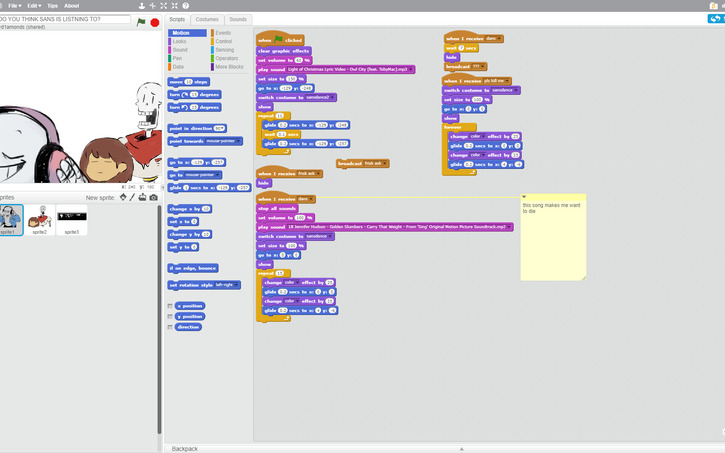Viewport: 725px width, 453px height.
Task: Tick the y position reporter checkbox
Action: (170, 317)
